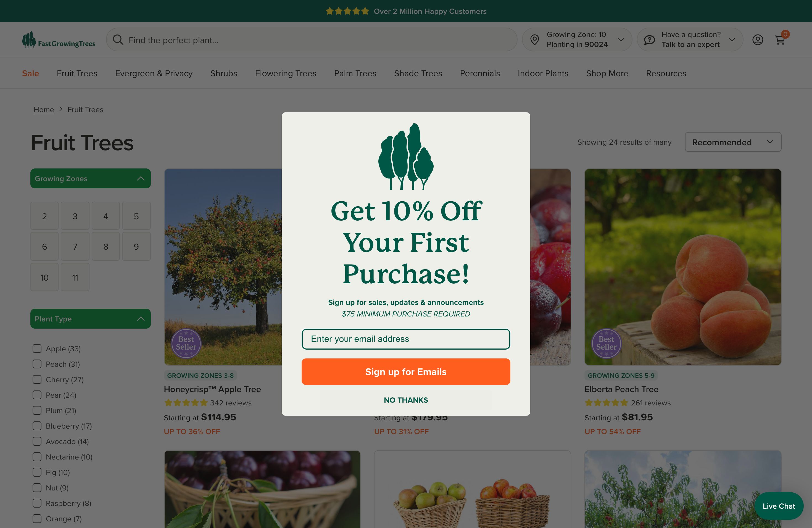Click the FastGrowingTrees logo

click(x=59, y=40)
